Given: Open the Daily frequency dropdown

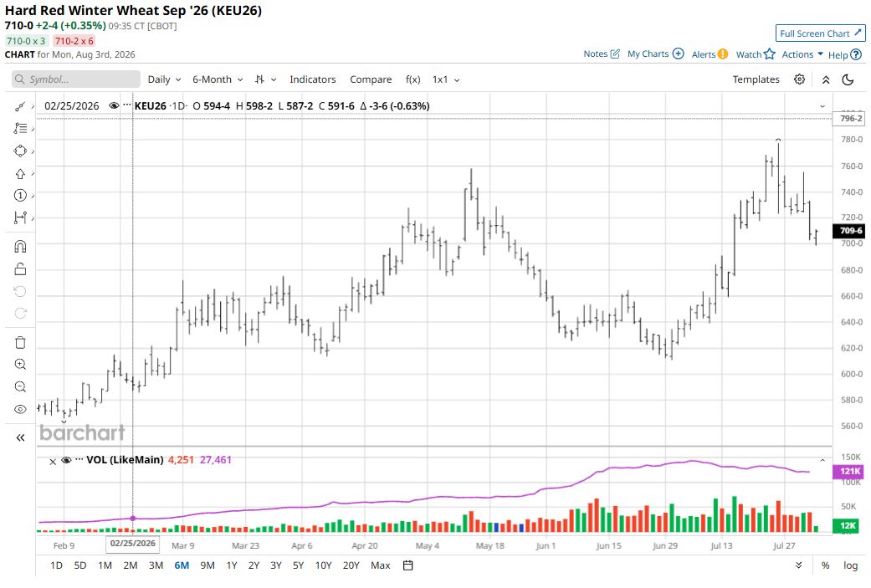Looking at the screenshot, I should [x=165, y=79].
